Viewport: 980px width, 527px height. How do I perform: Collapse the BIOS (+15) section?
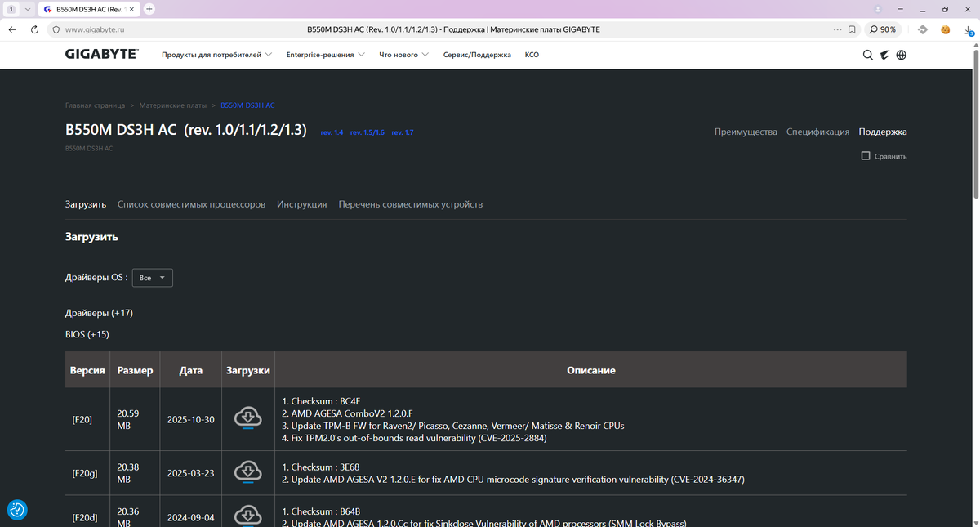87,334
